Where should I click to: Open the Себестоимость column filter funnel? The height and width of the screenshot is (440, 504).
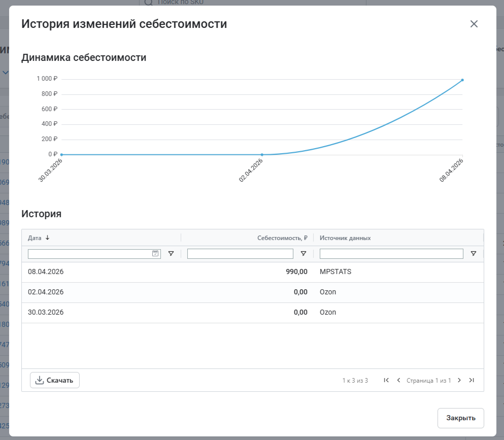coord(303,253)
